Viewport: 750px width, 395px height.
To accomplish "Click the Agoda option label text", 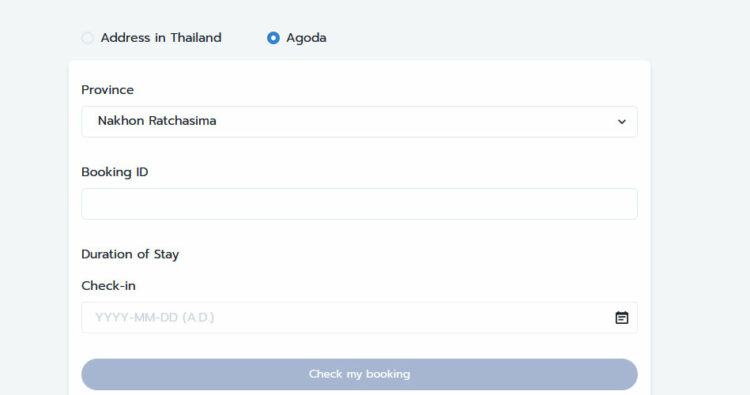I will point(306,38).
